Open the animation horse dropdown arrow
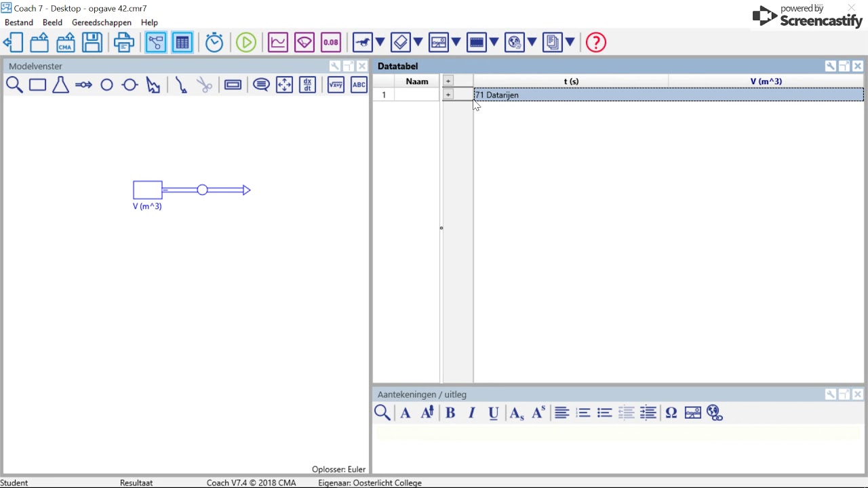 [380, 43]
